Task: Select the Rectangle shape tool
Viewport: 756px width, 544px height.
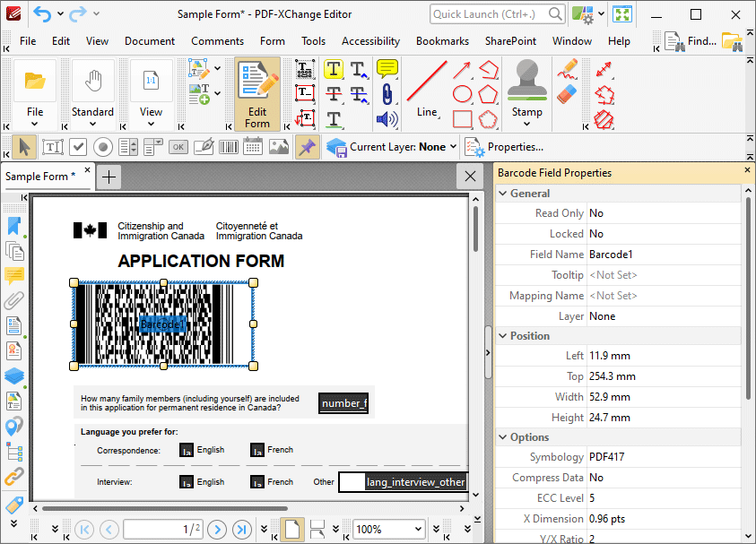Action: (463, 119)
